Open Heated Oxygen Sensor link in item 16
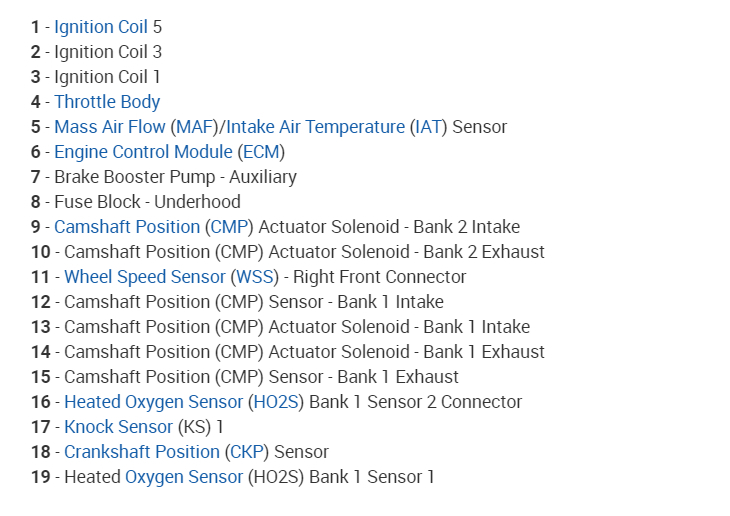 click(x=153, y=402)
